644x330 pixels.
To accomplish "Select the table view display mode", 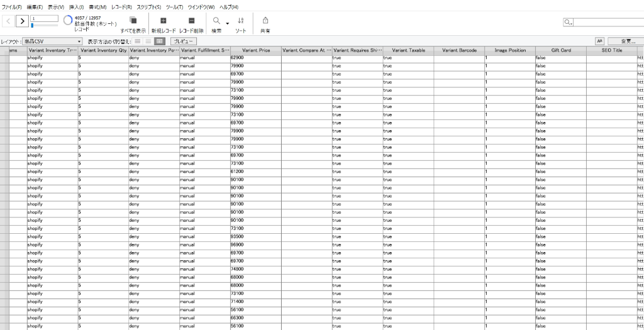I will (x=159, y=41).
